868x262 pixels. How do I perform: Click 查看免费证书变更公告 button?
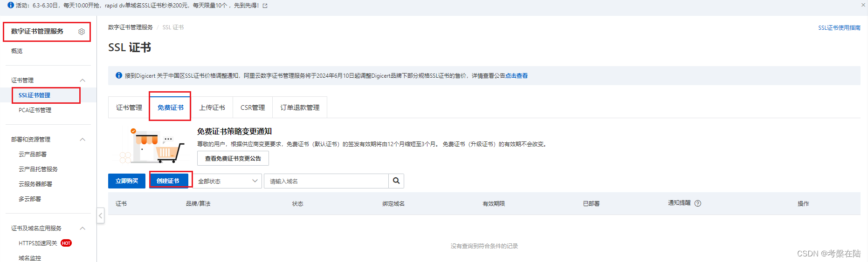pos(233,158)
